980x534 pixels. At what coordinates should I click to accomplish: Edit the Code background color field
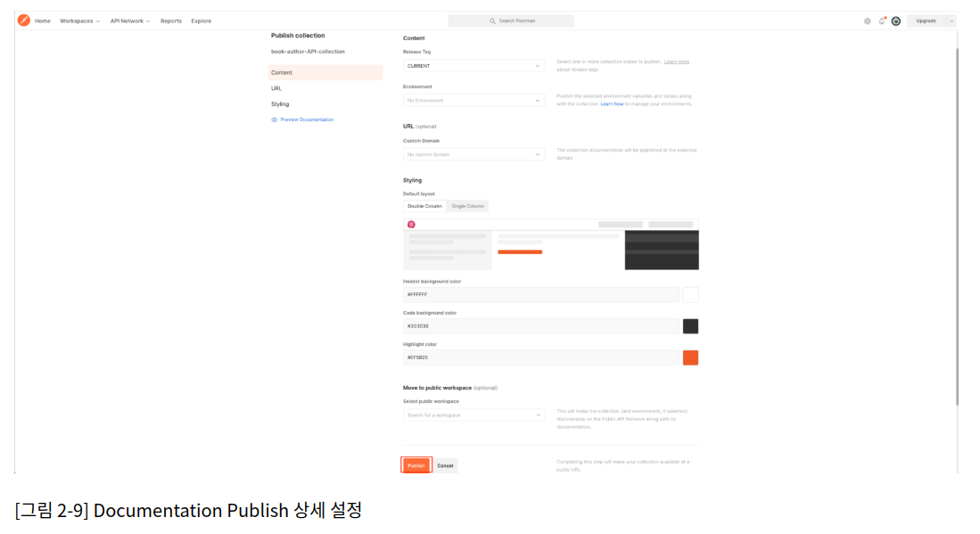point(541,326)
